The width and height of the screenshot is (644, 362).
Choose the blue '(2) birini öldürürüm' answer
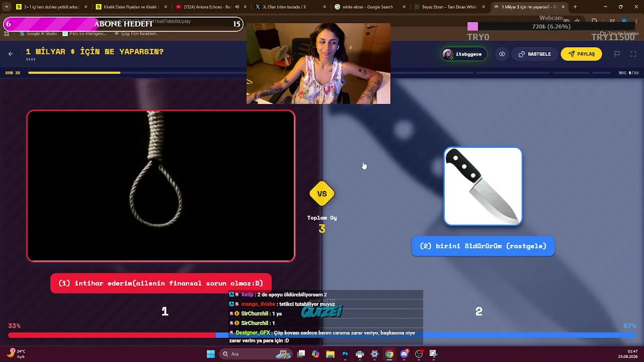point(483,246)
